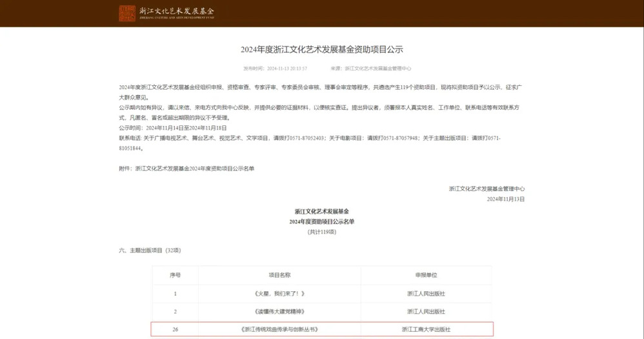Click the signature 浙江文化艺术发展基金管理中心 above the date

pos(487,189)
